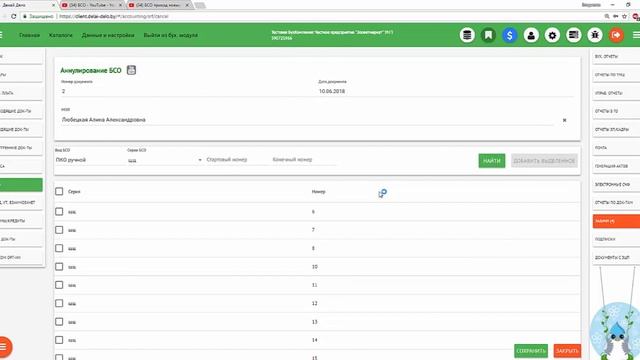Check the row with number 10

pyautogui.click(x=59, y=267)
